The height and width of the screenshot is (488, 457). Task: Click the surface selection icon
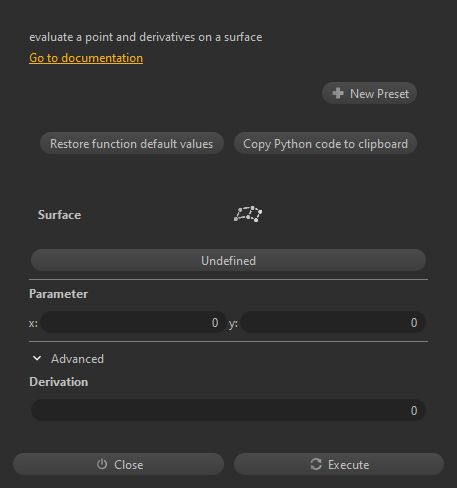(x=248, y=214)
